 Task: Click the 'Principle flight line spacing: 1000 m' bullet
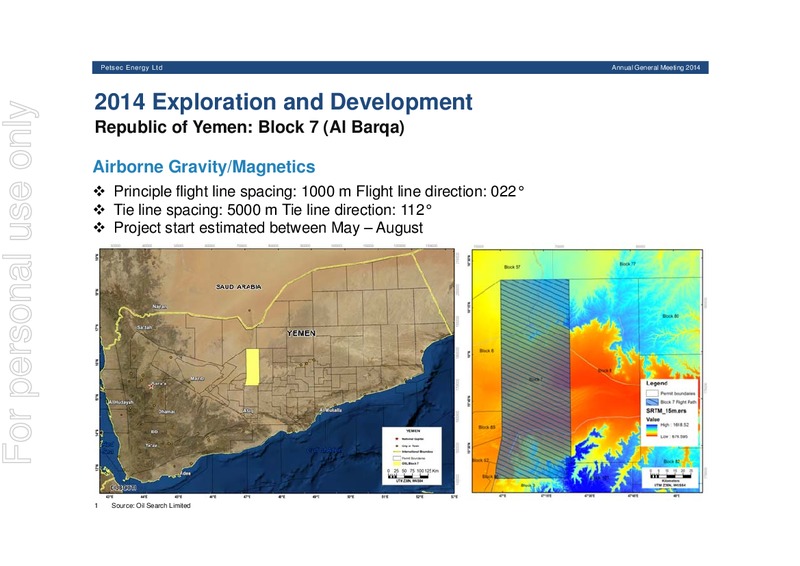[x=232, y=191]
